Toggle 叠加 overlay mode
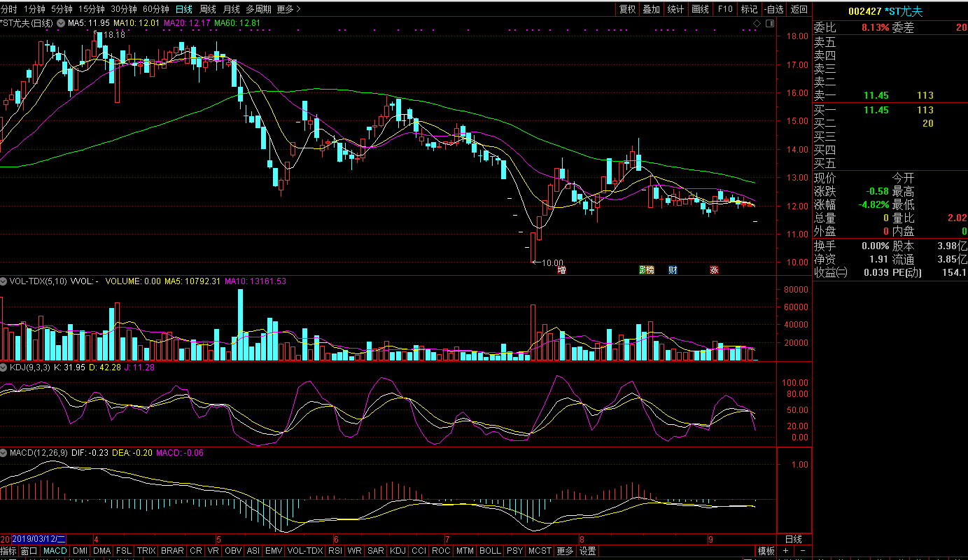Viewport: 968px width, 560px height. (x=651, y=9)
